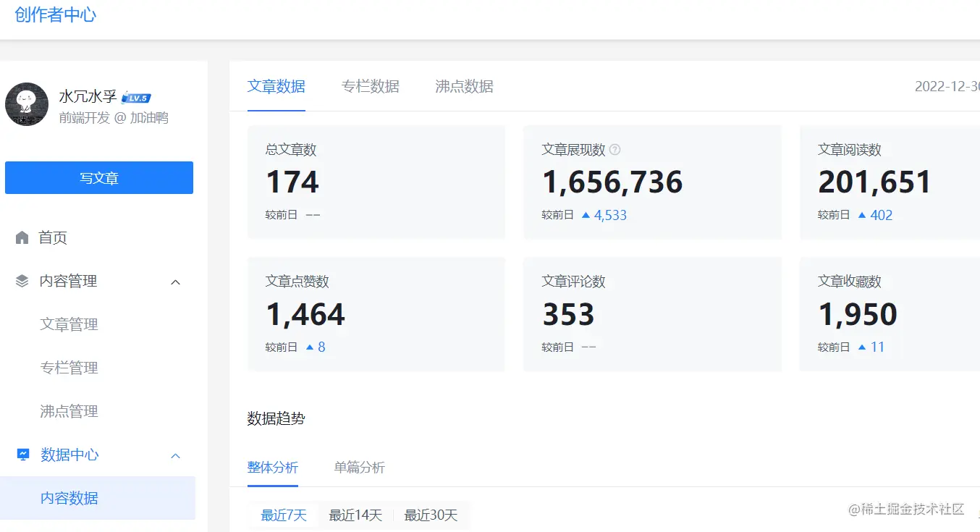Click the 数据趋势 section heading
Viewport: 980px width, 532px height.
276,418
